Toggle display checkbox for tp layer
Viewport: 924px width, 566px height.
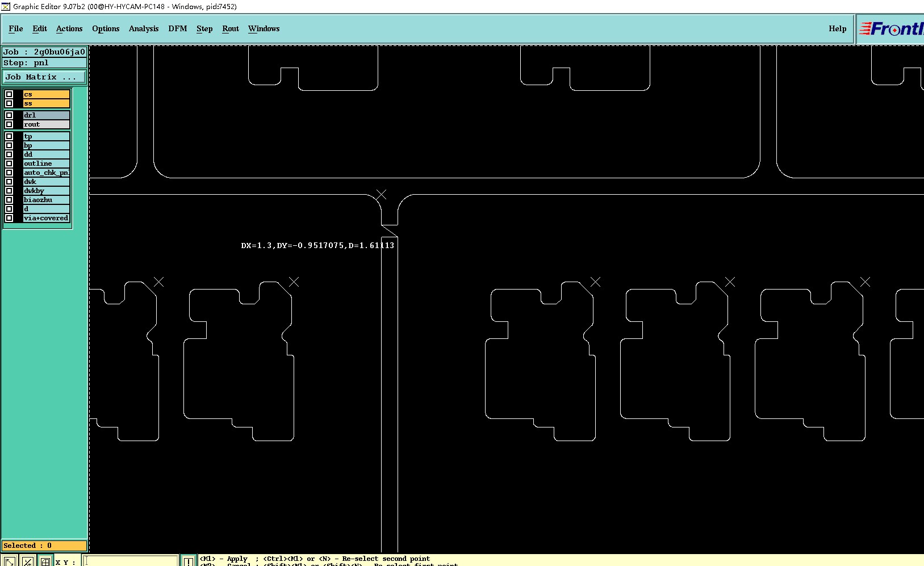coord(9,136)
